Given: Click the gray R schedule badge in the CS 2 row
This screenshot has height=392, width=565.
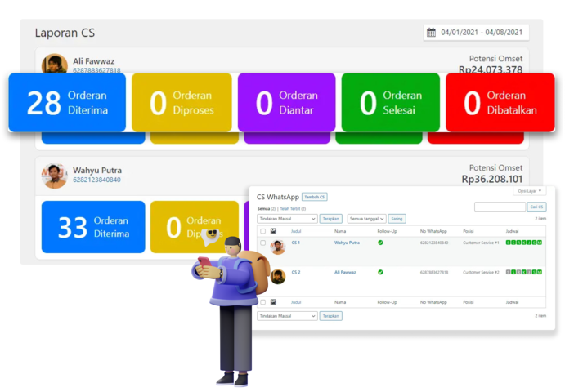Looking at the screenshot, I should tap(518, 272).
